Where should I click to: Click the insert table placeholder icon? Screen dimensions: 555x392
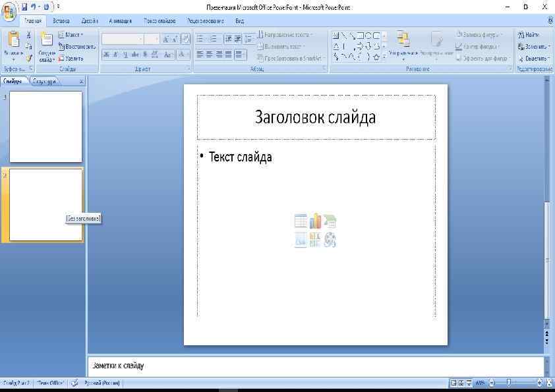(x=301, y=221)
